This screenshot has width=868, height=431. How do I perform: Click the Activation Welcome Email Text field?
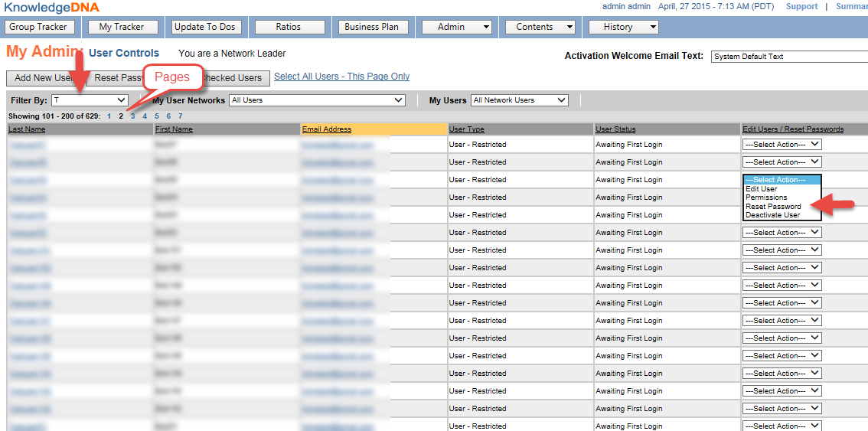pos(788,57)
